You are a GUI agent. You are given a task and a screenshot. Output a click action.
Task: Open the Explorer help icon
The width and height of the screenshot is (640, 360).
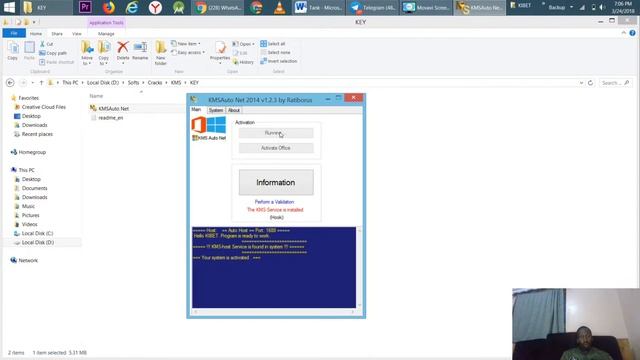pos(632,33)
